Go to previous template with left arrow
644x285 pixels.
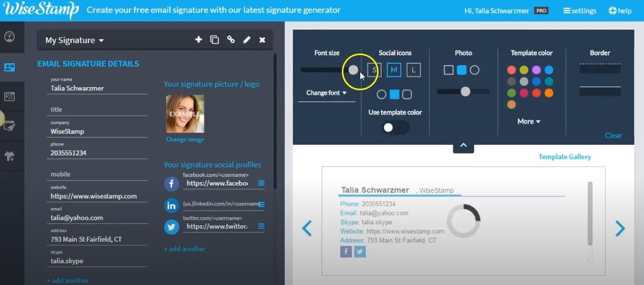[307, 228]
